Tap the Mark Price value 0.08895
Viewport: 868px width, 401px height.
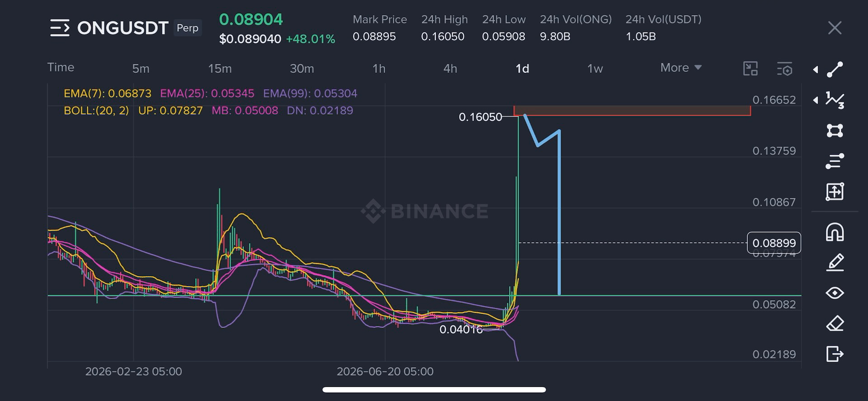pyautogui.click(x=374, y=37)
